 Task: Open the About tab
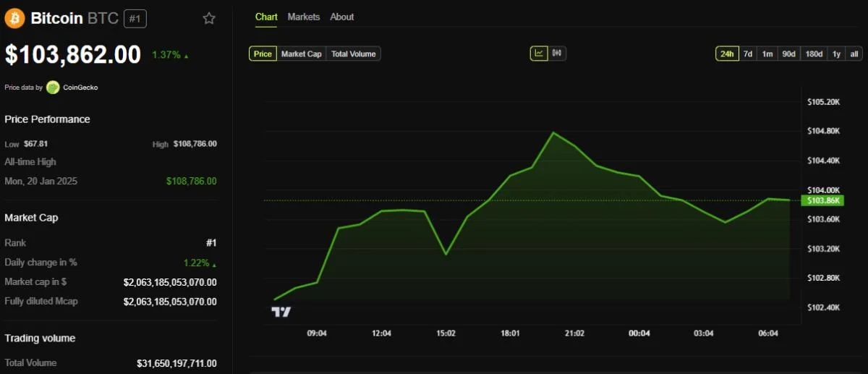[x=342, y=17]
